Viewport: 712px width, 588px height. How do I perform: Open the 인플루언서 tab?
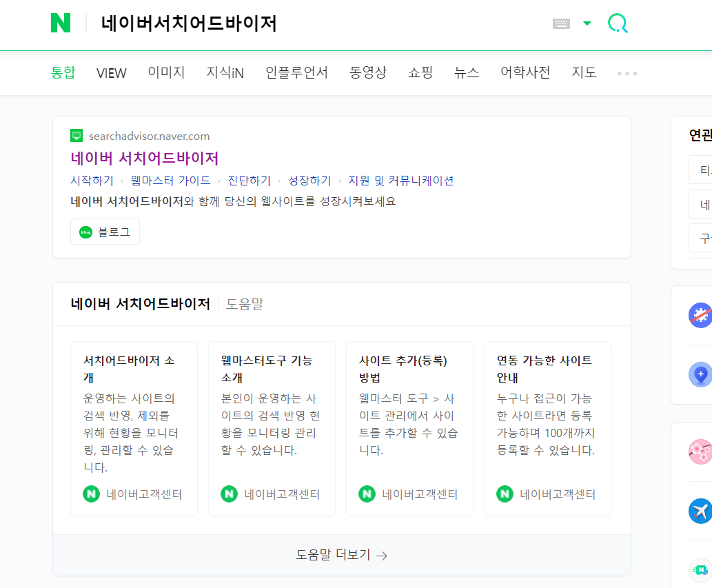pos(296,72)
